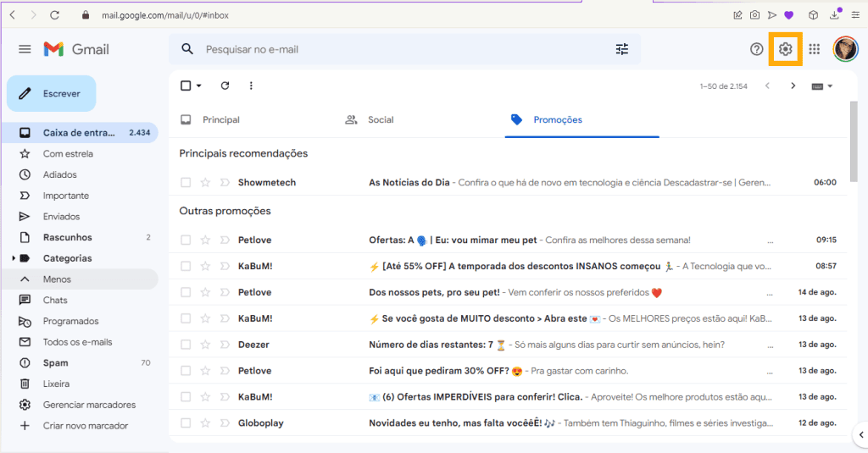Open the browser cube extension icon
This screenshot has height=453, width=868.
pyautogui.click(x=813, y=15)
